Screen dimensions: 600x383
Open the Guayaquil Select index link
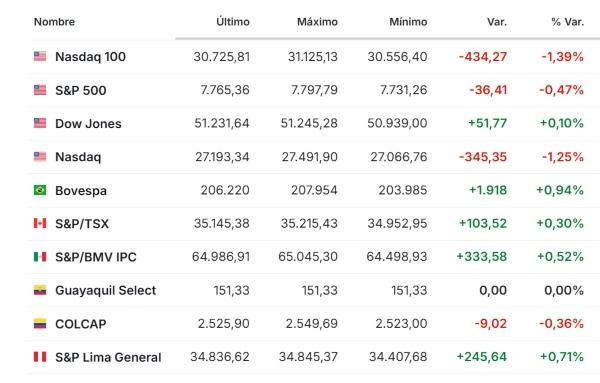pyautogui.click(x=106, y=290)
